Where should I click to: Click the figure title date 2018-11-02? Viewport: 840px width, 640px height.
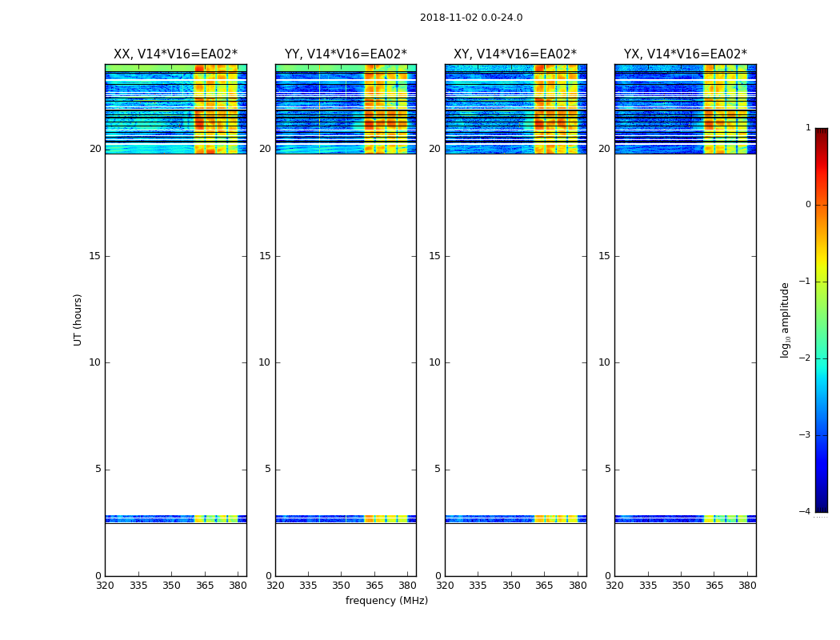coord(446,18)
